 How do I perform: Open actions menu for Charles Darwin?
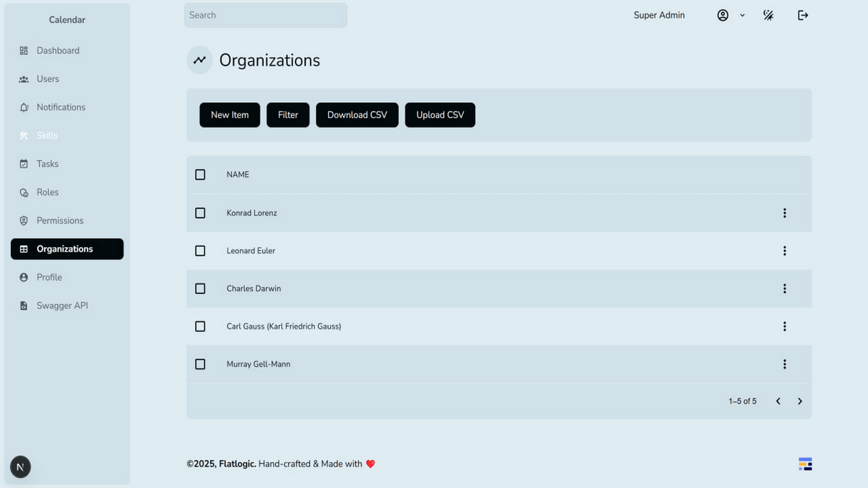[785, 289]
